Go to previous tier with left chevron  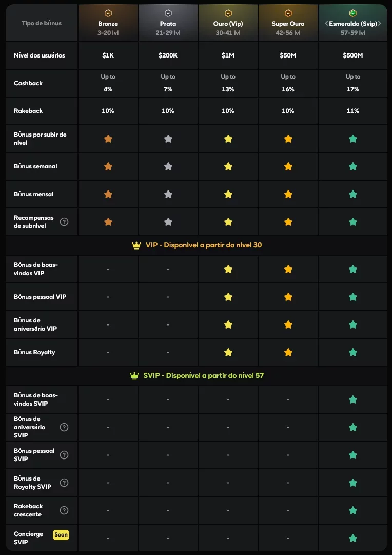point(326,24)
